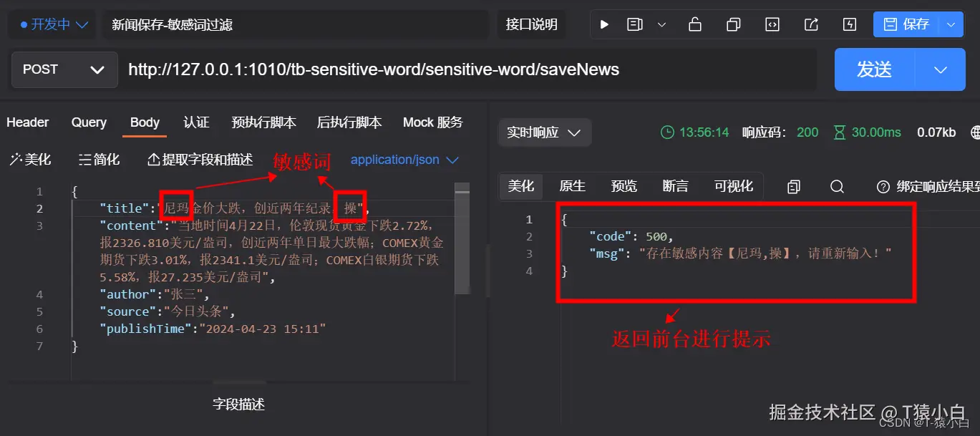The height and width of the screenshot is (436, 980).
Task: Click the lightning quick-request icon
Action: coord(849,24)
